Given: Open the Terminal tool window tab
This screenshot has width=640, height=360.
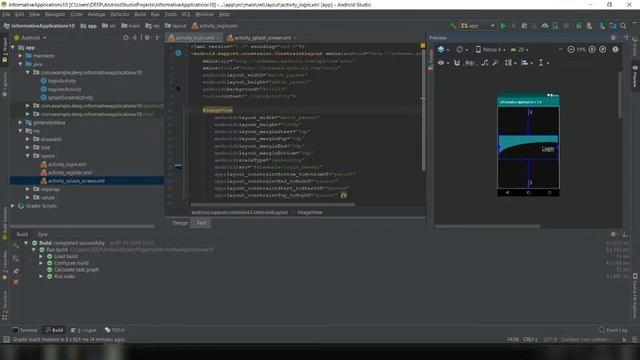Looking at the screenshot, I should (25, 330).
